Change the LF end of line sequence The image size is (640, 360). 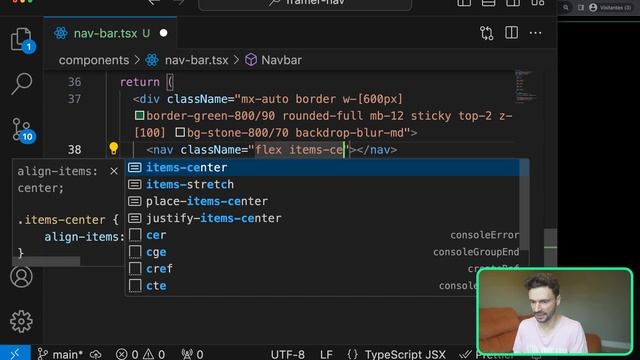pos(326,354)
